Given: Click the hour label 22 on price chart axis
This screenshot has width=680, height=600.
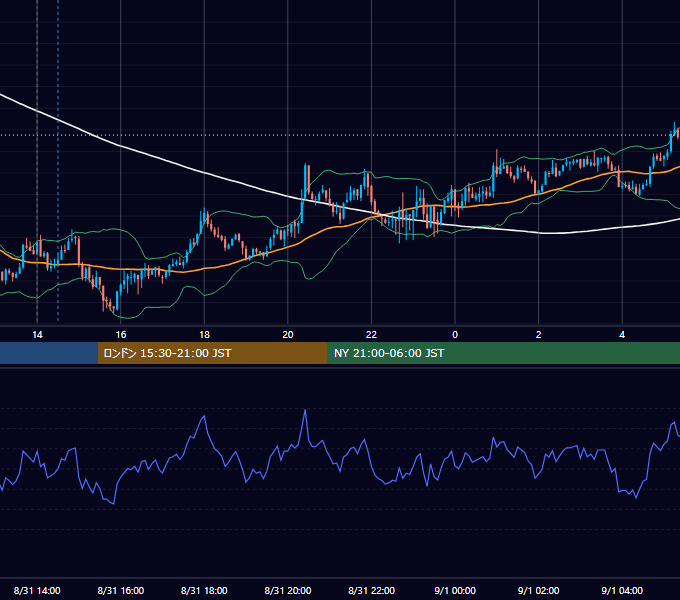Looking at the screenshot, I should click(x=371, y=335).
